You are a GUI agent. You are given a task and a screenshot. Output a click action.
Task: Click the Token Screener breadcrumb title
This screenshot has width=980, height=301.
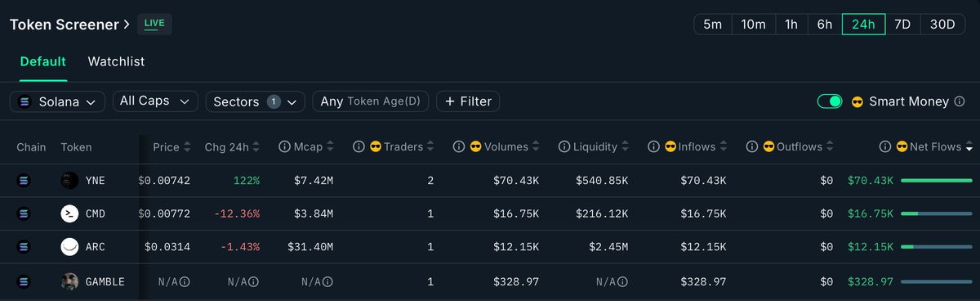(x=65, y=25)
